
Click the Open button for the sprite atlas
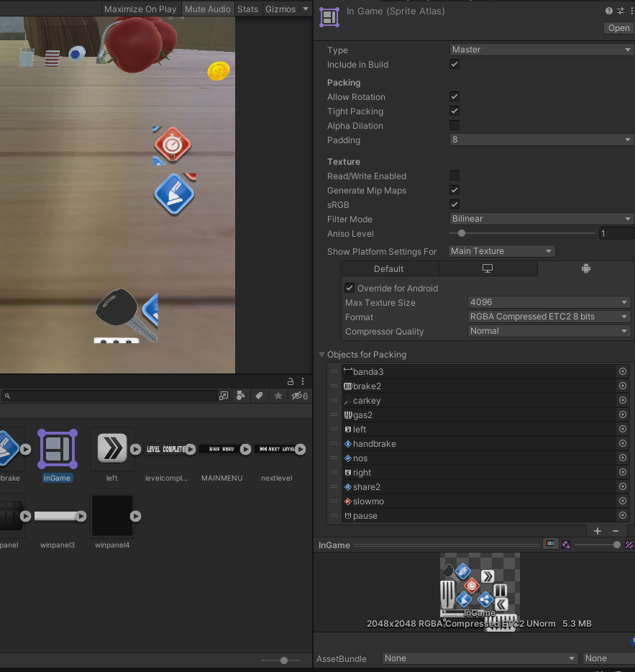618,27
